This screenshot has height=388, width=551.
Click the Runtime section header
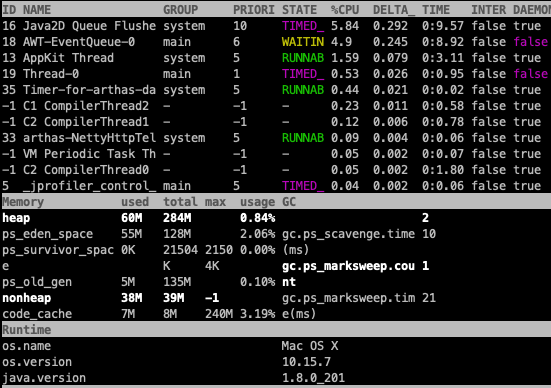[26, 330]
